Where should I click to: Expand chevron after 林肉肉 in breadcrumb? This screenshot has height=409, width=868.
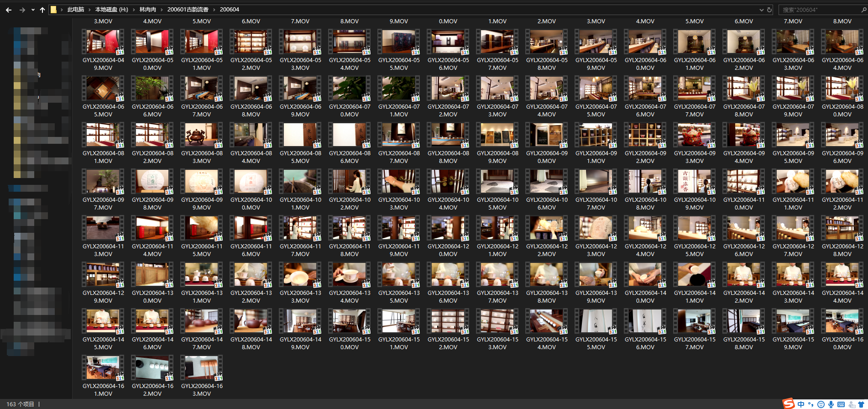pos(162,10)
